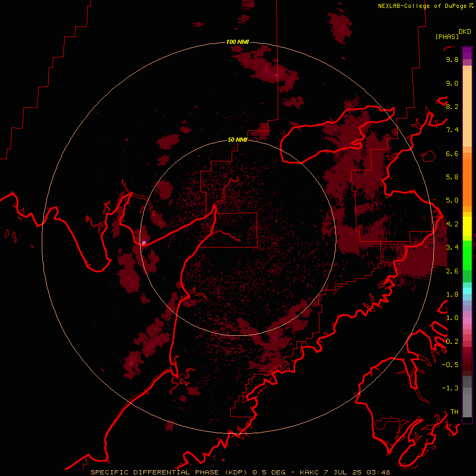The image size is (476, 476).
Task: Click the 8.2 value on the color scale
Action: coord(452,106)
